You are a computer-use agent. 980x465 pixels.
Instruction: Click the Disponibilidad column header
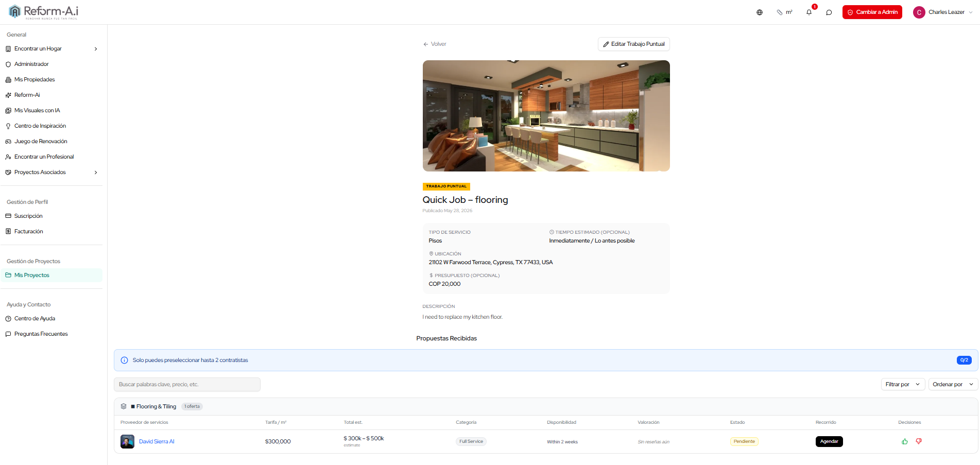tap(561, 422)
